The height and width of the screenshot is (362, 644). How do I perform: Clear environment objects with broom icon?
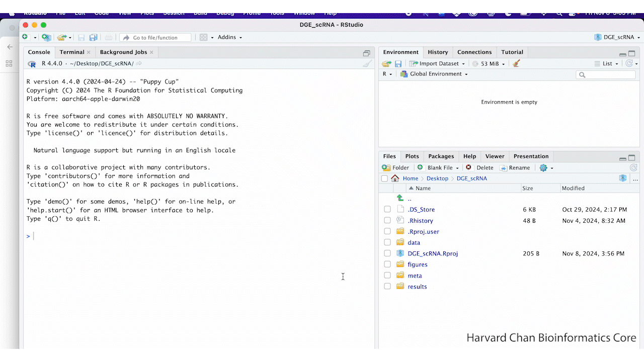(x=516, y=63)
